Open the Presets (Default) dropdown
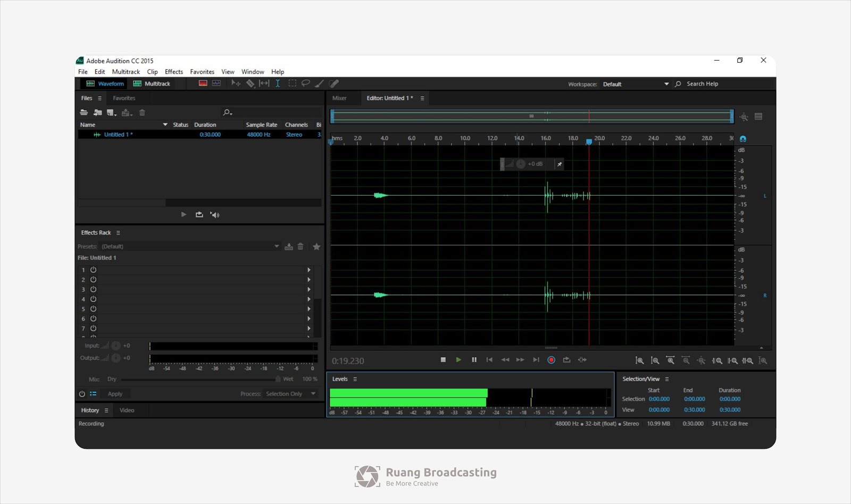851x504 pixels. (x=190, y=246)
